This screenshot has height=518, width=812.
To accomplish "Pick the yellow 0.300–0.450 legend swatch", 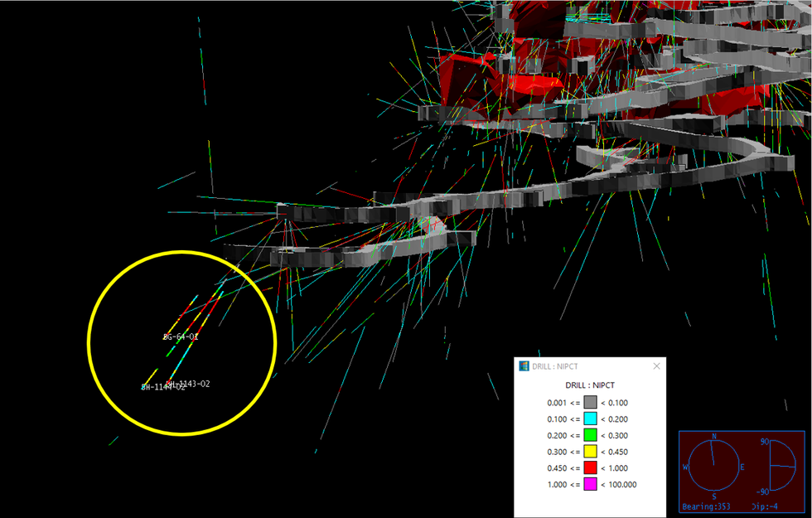I will (590, 452).
